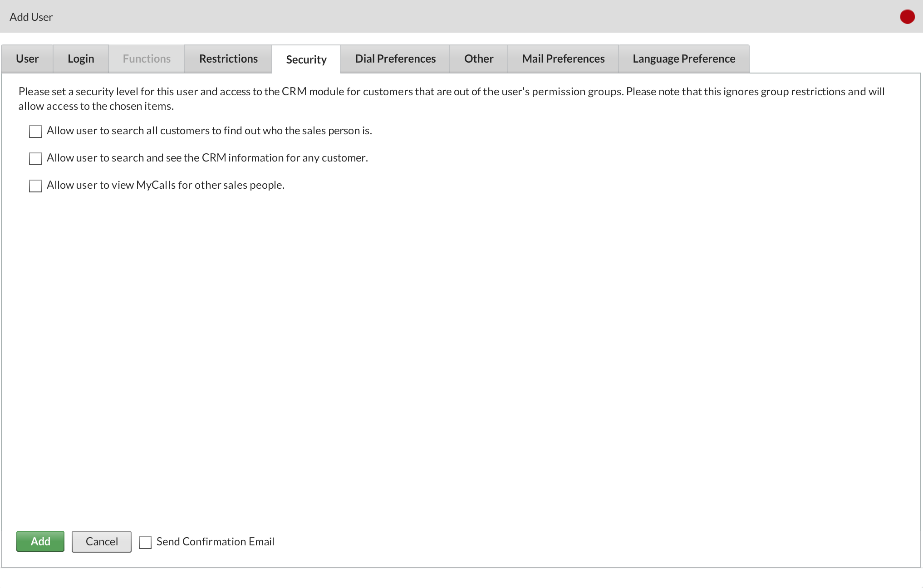Click the Add button
This screenshot has height=588, width=923.
click(x=39, y=542)
